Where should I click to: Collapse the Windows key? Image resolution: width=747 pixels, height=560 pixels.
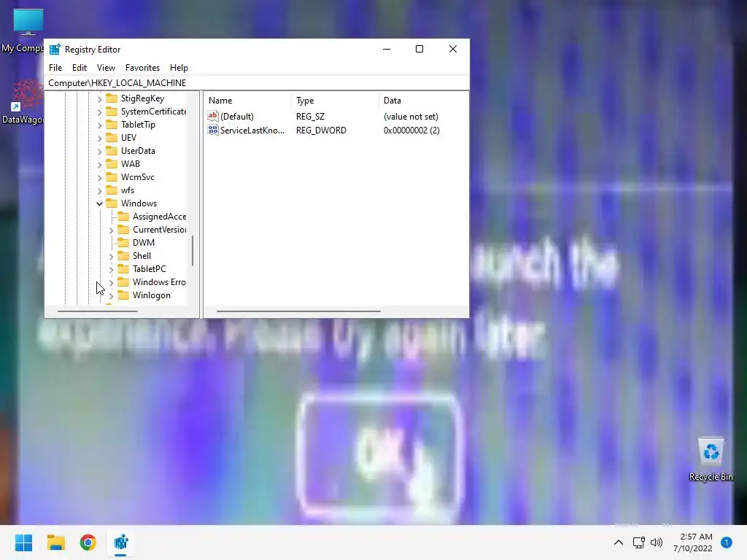99,203
